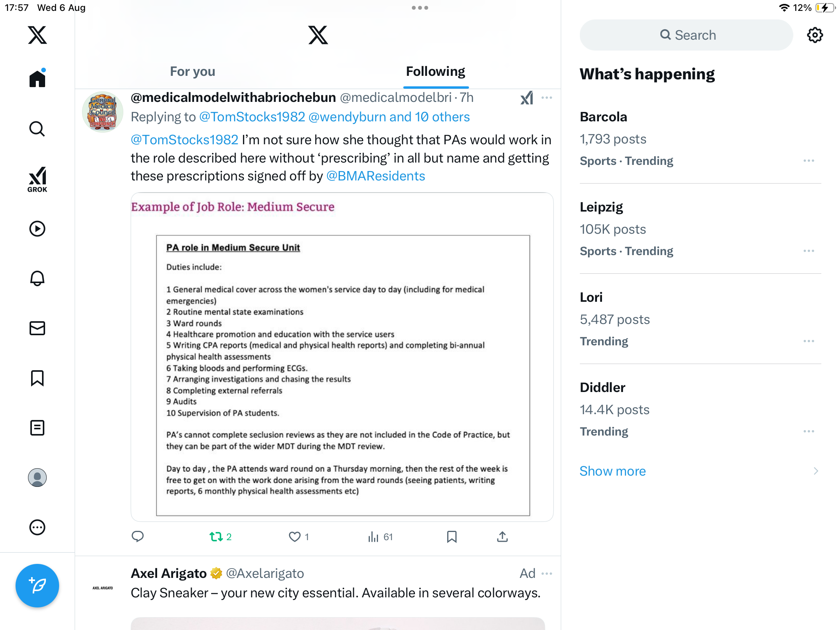
Task: Open the Notifications bell
Action: tap(37, 278)
